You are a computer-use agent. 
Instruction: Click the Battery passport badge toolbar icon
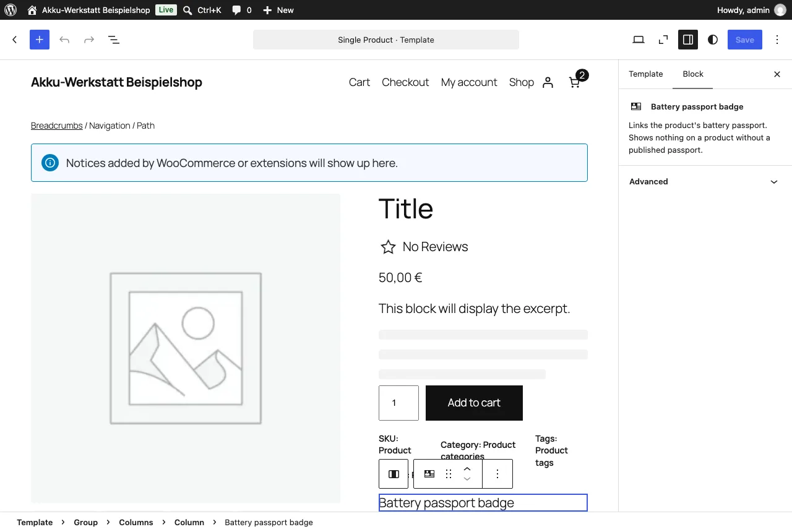pos(429,474)
